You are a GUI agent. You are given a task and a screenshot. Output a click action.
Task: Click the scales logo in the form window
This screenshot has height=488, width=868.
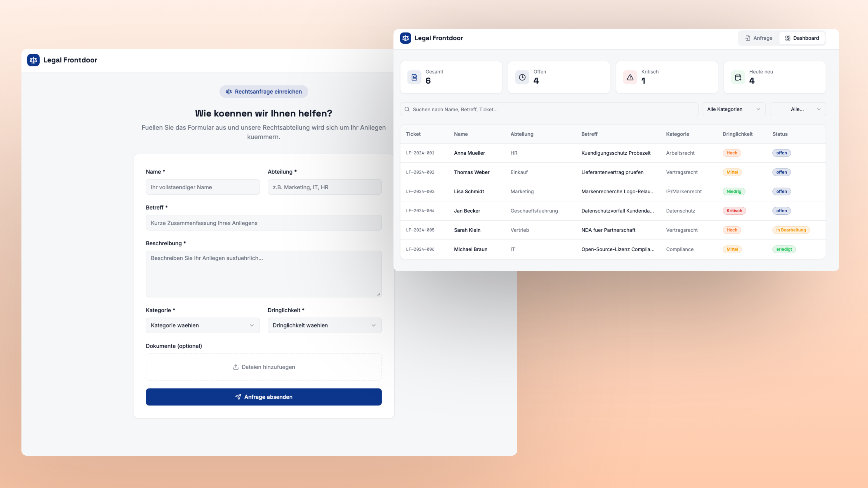(33, 60)
